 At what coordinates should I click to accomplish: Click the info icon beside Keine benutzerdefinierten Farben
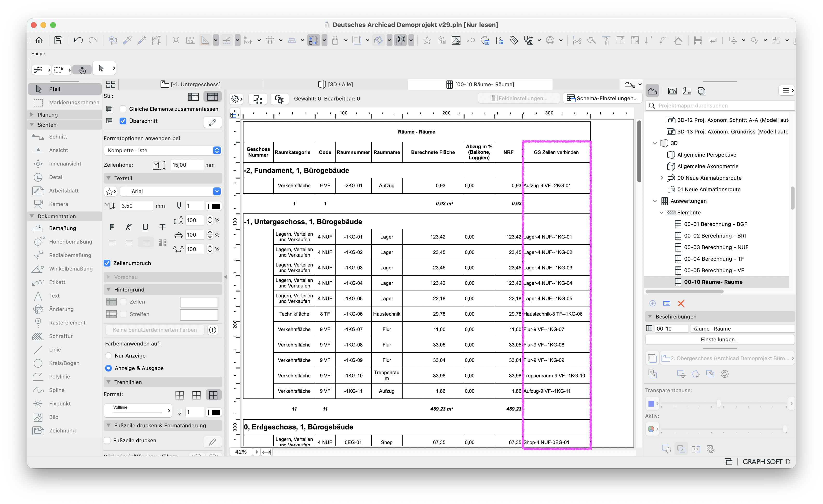coord(213,330)
